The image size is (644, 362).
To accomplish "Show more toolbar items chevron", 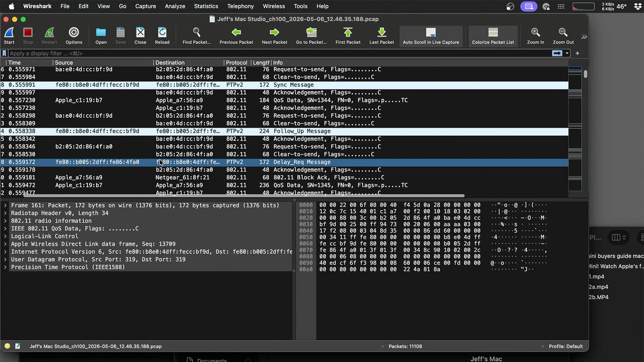I will (584, 36).
